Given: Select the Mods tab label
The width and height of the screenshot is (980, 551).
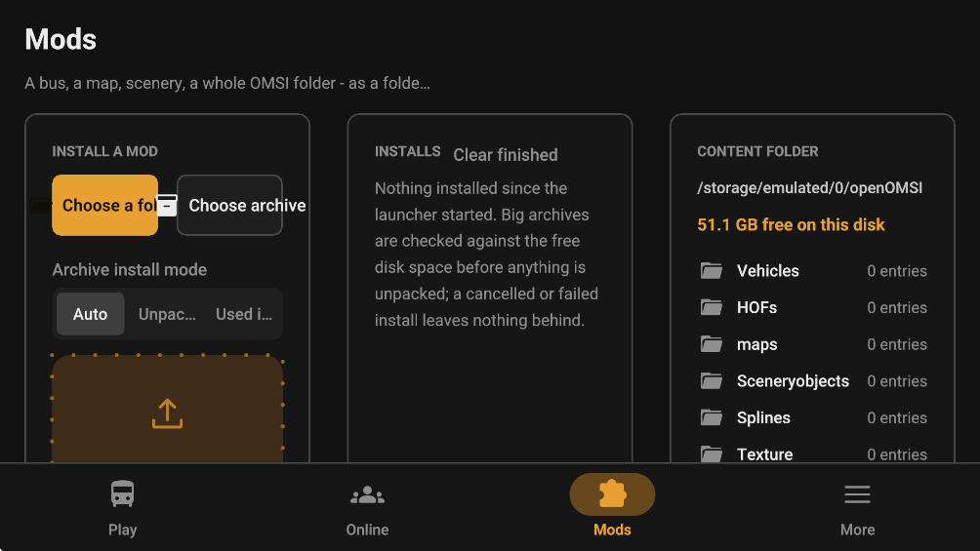Looking at the screenshot, I should 613,530.
